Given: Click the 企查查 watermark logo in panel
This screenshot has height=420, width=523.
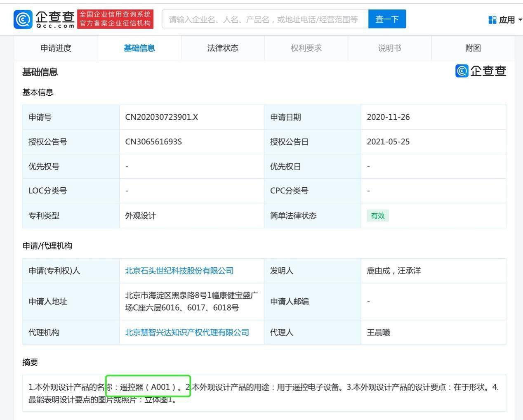Looking at the screenshot, I should pos(481,71).
